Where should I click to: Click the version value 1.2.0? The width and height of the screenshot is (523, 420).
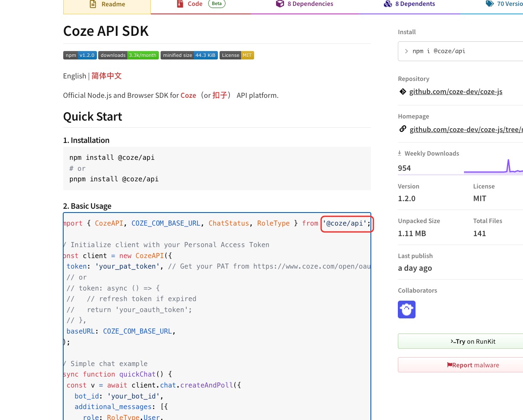[407, 199]
